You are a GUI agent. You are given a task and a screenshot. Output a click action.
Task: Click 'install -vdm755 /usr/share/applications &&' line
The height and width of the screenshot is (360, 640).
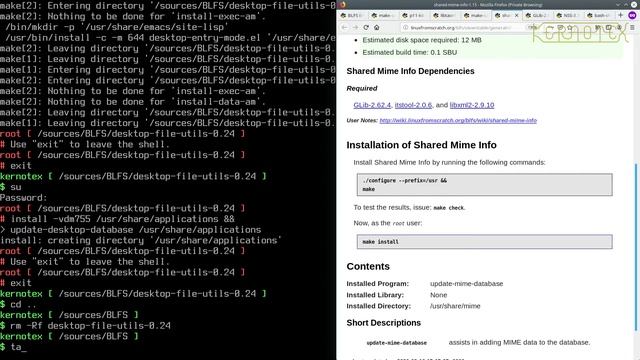[x=117, y=219]
